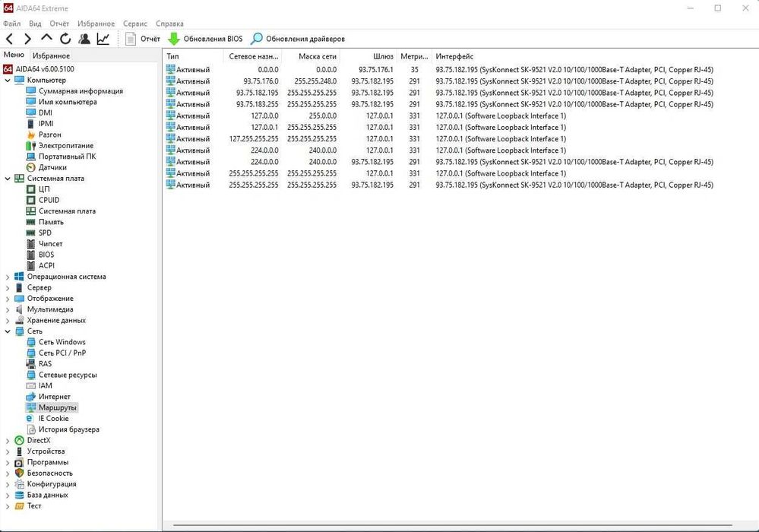Go back with the left arrow toolbar icon
Image resolution: width=759 pixels, height=532 pixels.
pos(9,39)
